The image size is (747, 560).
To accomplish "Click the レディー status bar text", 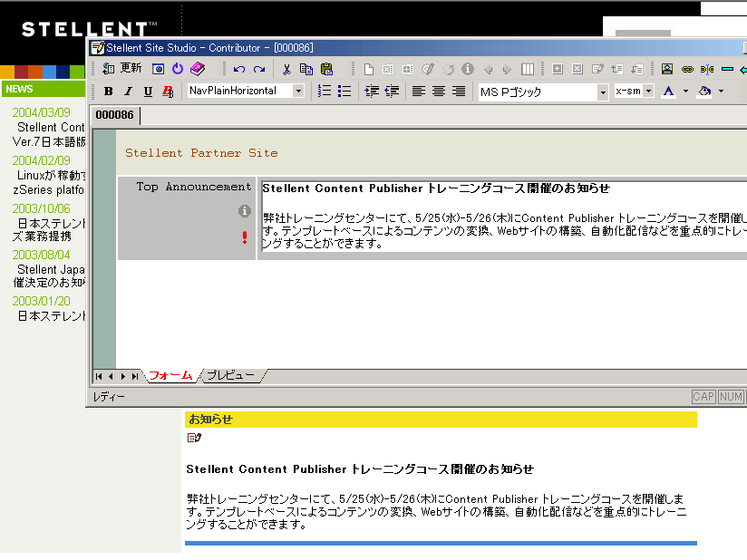I will [x=109, y=397].
